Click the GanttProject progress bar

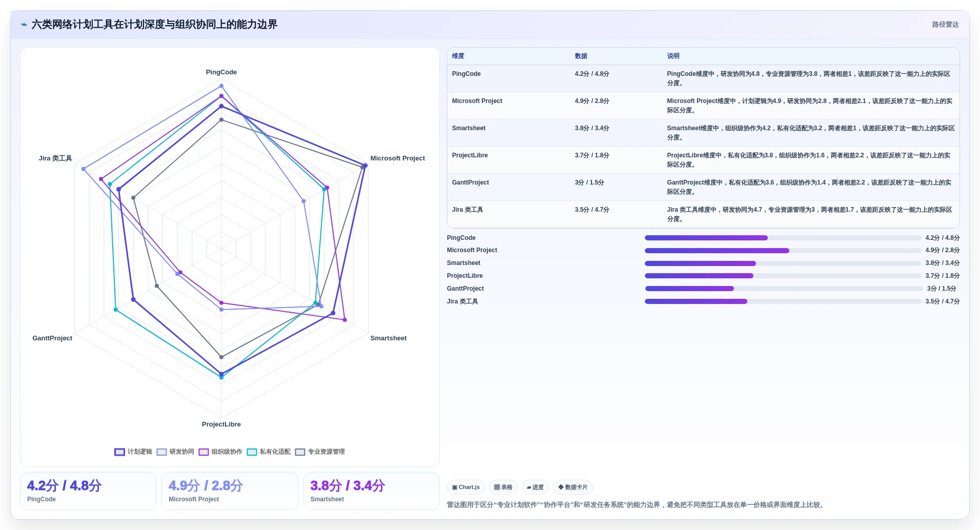coord(784,289)
